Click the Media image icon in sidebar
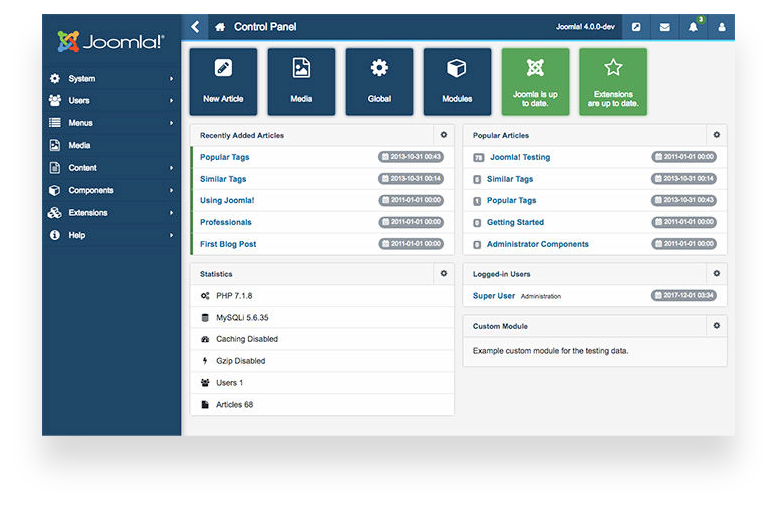 [55, 145]
